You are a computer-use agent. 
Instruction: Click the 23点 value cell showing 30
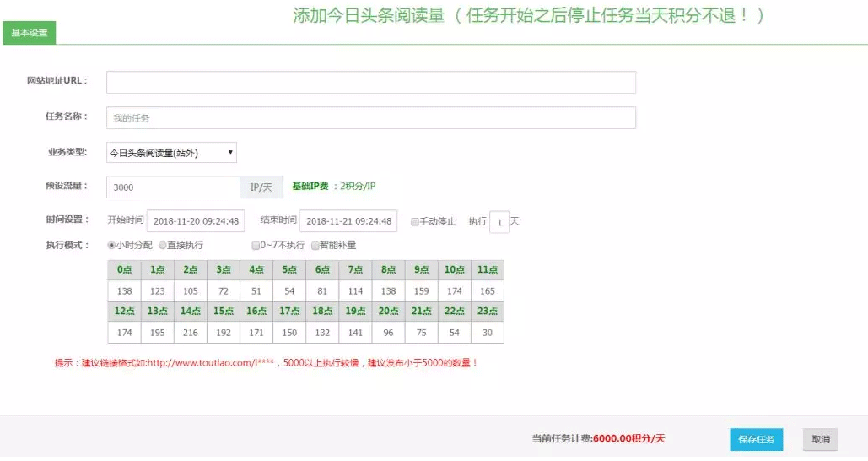click(487, 333)
